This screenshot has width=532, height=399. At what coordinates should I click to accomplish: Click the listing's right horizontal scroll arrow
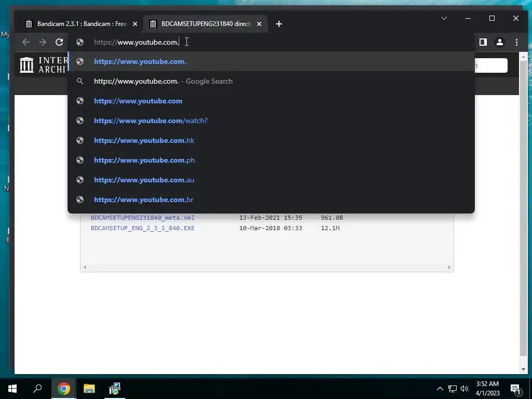449,268
